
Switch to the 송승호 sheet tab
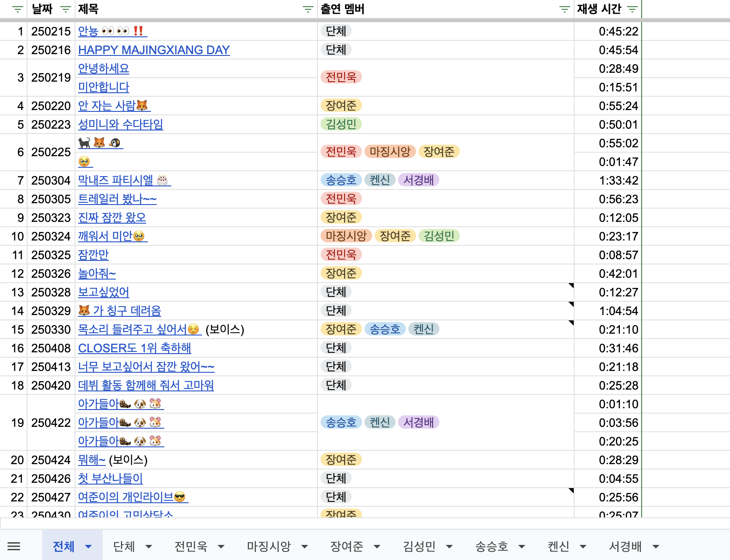tap(492, 547)
